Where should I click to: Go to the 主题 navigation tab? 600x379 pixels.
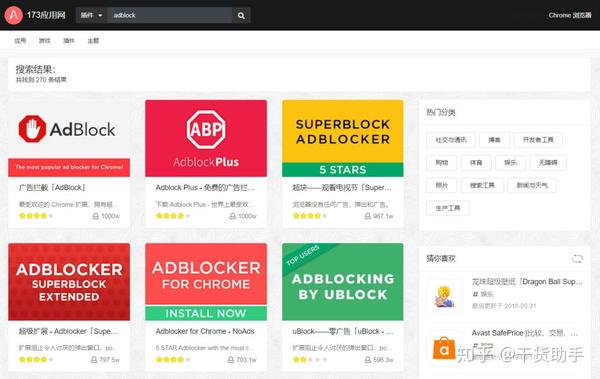click(x=93, y=41)
